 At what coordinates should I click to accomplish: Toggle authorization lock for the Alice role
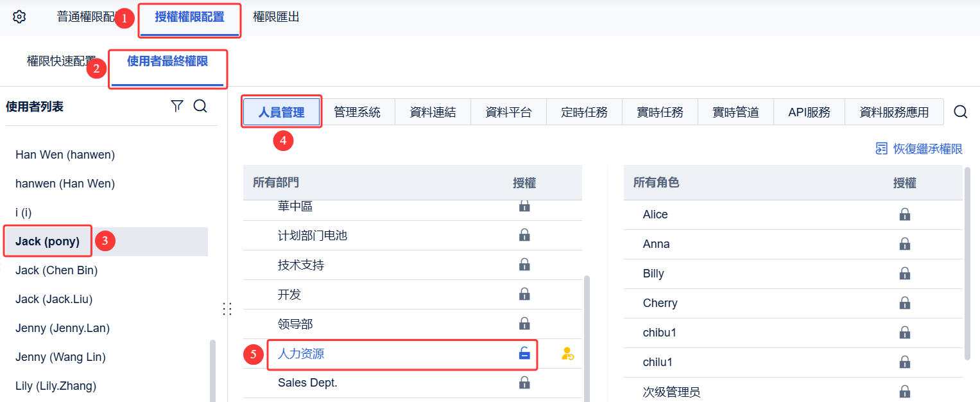coord(905,214)
